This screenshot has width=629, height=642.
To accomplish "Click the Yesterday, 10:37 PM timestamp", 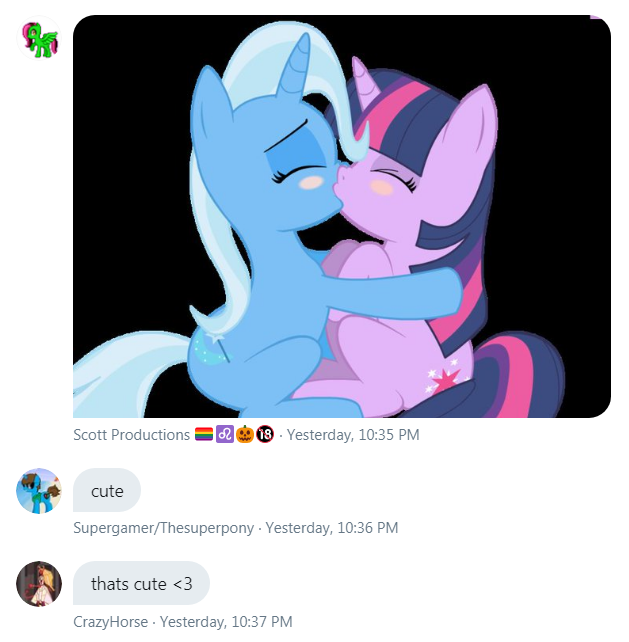I will coord(226,622).
